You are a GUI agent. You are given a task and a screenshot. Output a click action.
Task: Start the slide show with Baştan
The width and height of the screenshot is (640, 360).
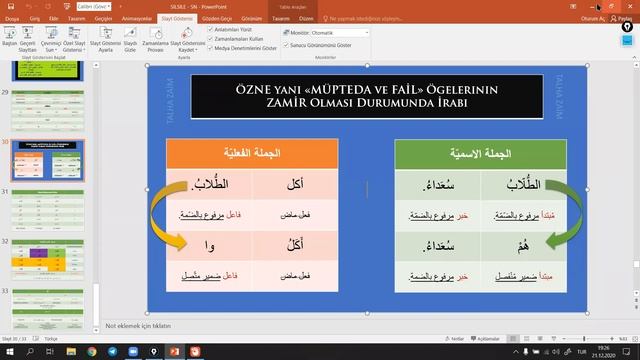[x=9, y=36]
